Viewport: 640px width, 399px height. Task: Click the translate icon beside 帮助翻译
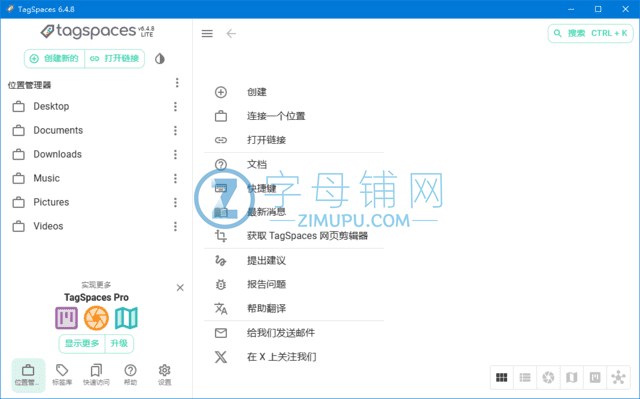[221, 308]
